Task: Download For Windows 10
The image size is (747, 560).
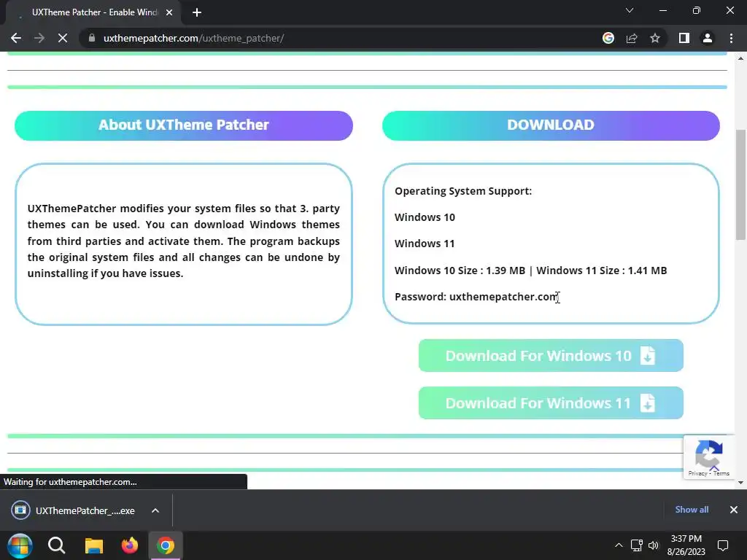Action: click(x=551, y=355)
